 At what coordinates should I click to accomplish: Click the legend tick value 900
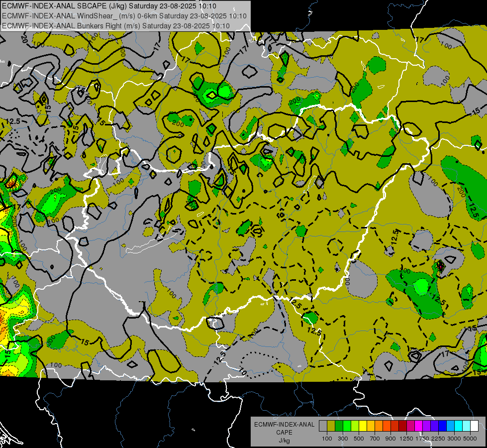point(390,439)
